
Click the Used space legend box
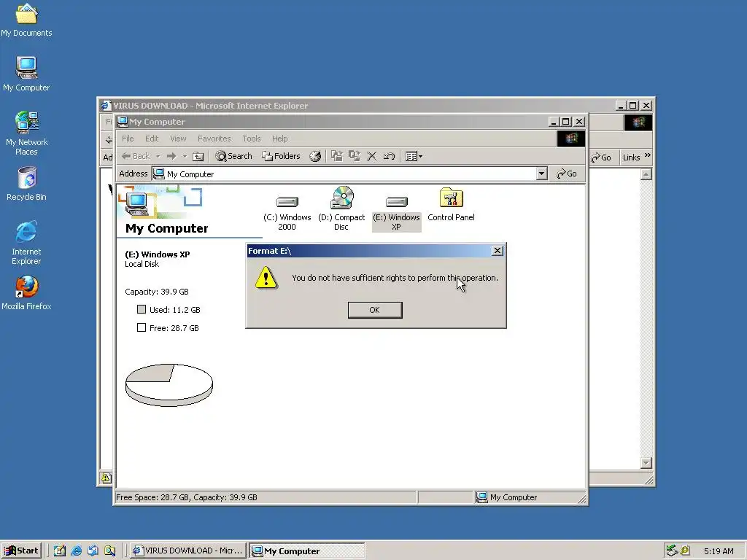(x=142, y=309)
